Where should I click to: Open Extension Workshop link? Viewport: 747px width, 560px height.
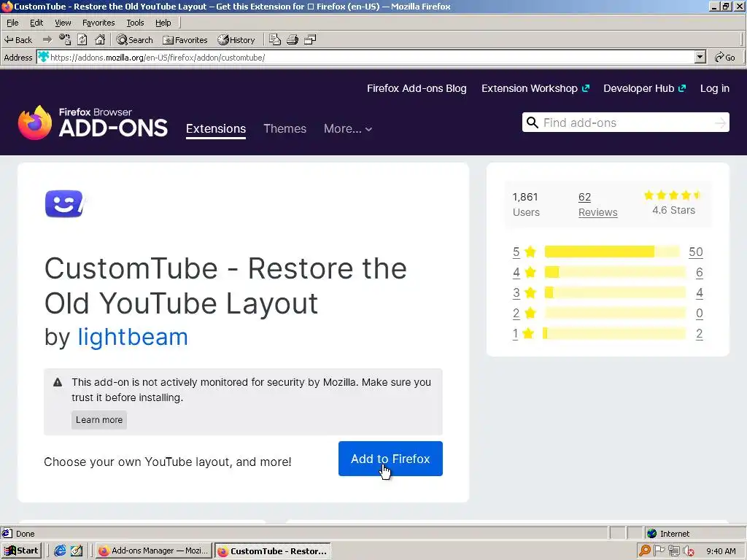(x=535, y=88)
